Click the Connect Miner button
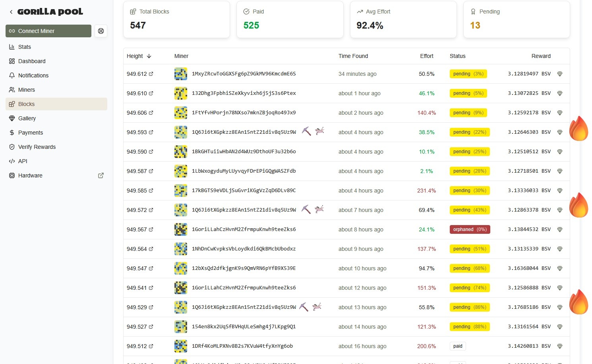The height and width of the screenshot is (364, 592). tap(48, 31)
